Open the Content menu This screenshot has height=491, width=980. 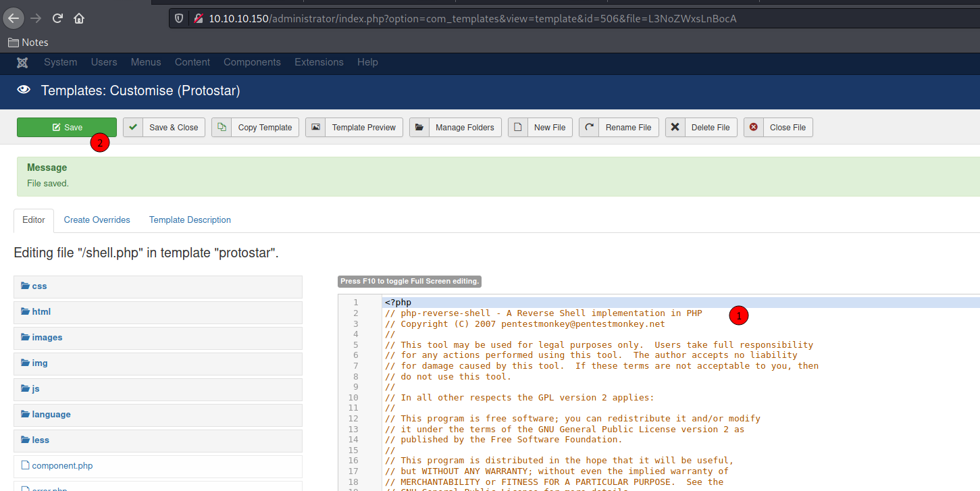coord(192,62)
